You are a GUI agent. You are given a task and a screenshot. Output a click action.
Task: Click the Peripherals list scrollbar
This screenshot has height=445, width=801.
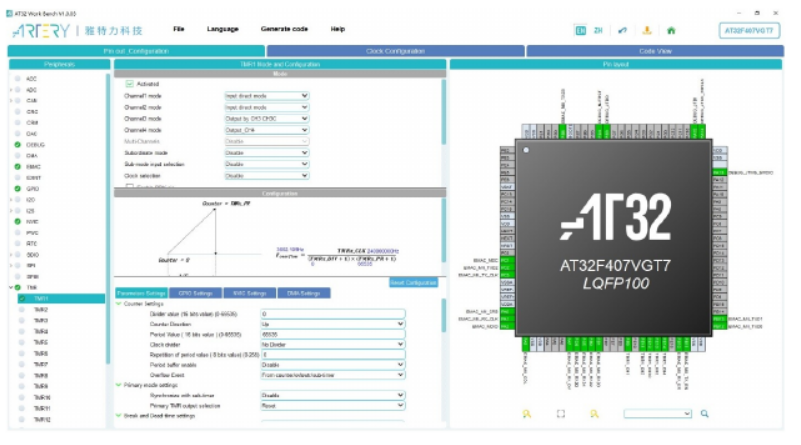[x=108, y=219]
